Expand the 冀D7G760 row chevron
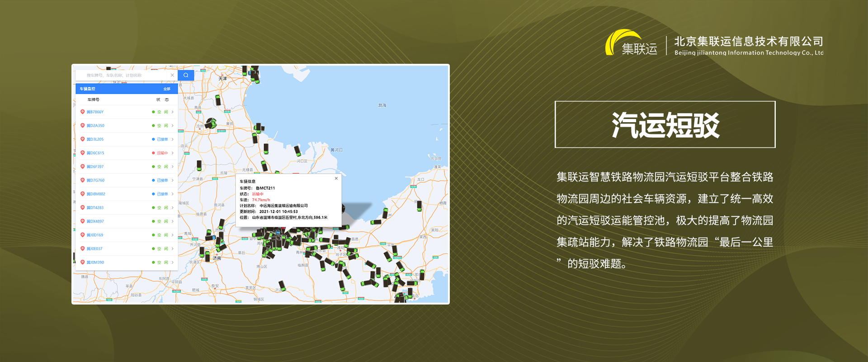Image resolution: width=868 pixels, height=362 pixels. [173, 180]
